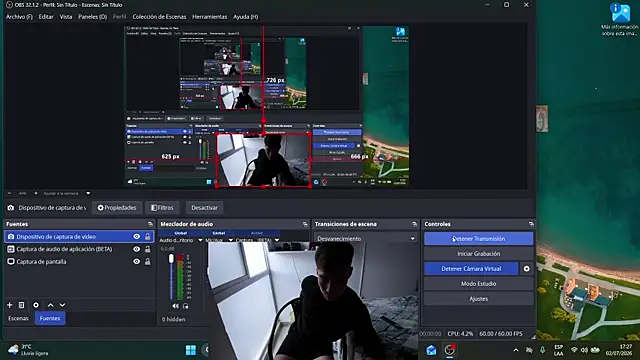Mute audio channel with speaker icon
The height and width of the screenshot is (360, 640).
(x=175, y=306)
